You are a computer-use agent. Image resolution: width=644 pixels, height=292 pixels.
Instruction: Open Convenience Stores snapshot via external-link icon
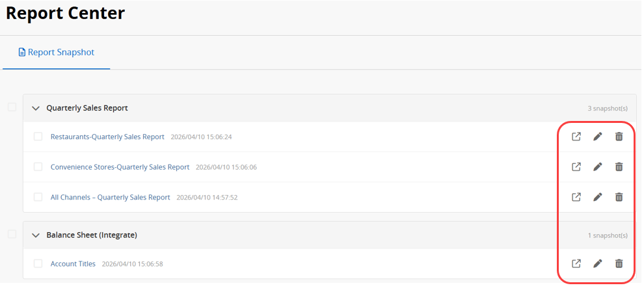point(576,166)
